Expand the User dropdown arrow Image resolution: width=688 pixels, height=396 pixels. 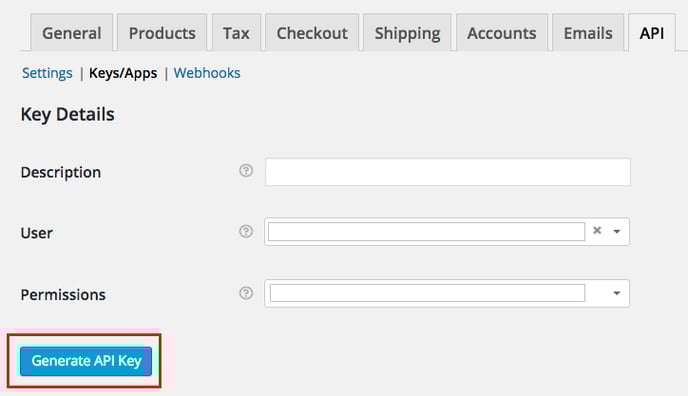(616, 231)
